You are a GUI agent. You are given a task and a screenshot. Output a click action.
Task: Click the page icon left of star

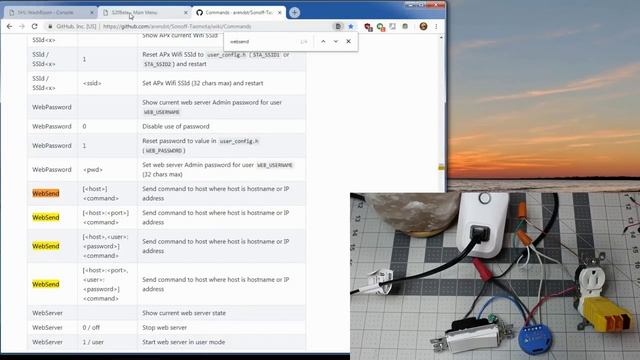click(338, 27)
